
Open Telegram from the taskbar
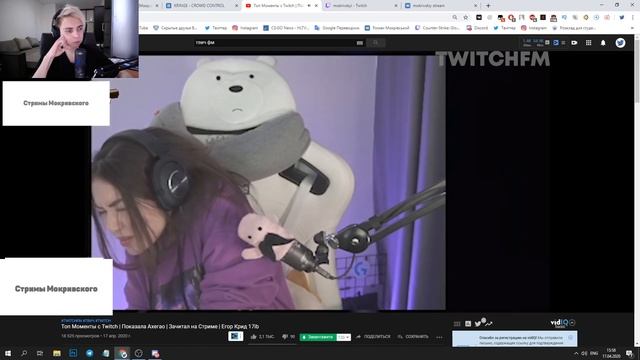pyautogui.click(x=89, y=353)
